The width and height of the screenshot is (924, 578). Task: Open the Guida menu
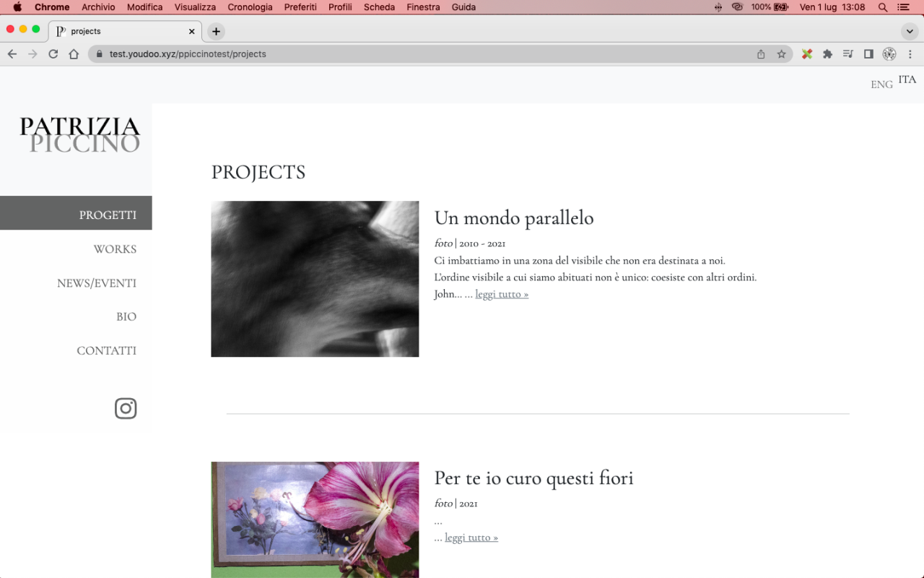point(463,7)
